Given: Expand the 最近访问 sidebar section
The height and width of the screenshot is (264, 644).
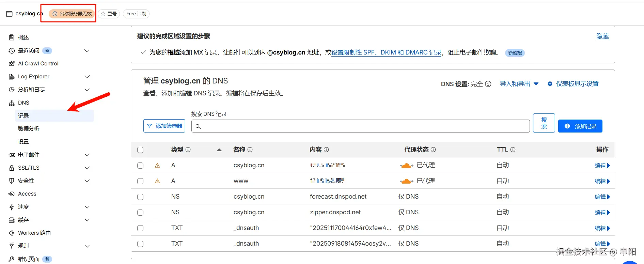Looking at the screenshot, I should [x=87, y=51].
